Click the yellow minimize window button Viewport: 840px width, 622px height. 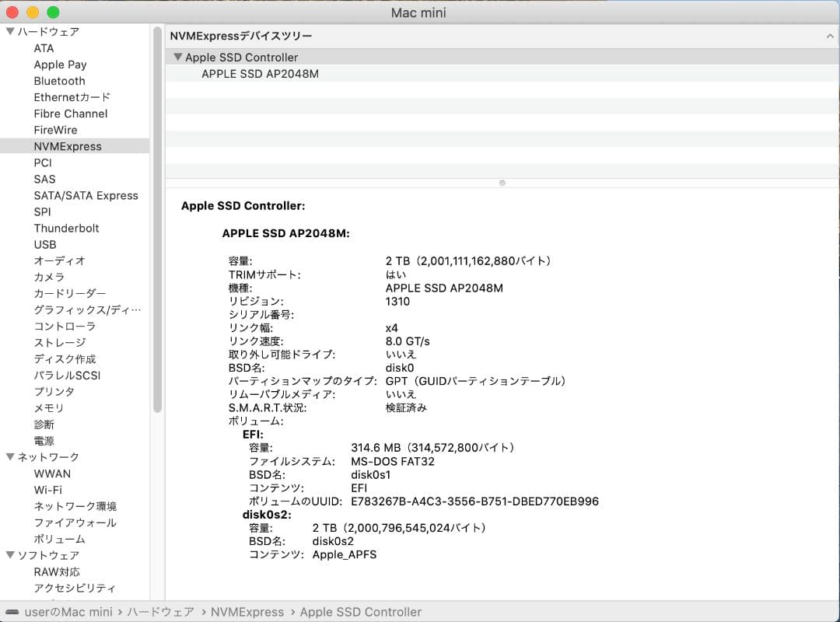[33, 12]
